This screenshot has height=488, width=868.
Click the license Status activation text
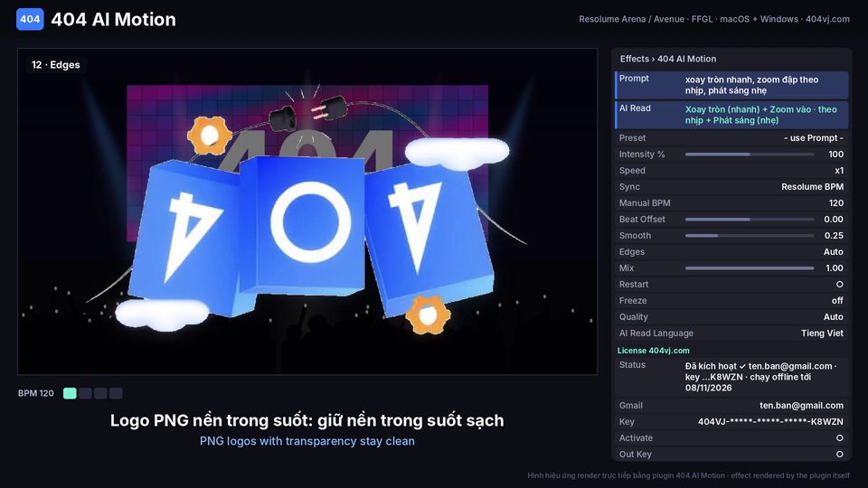click(760, 377)
